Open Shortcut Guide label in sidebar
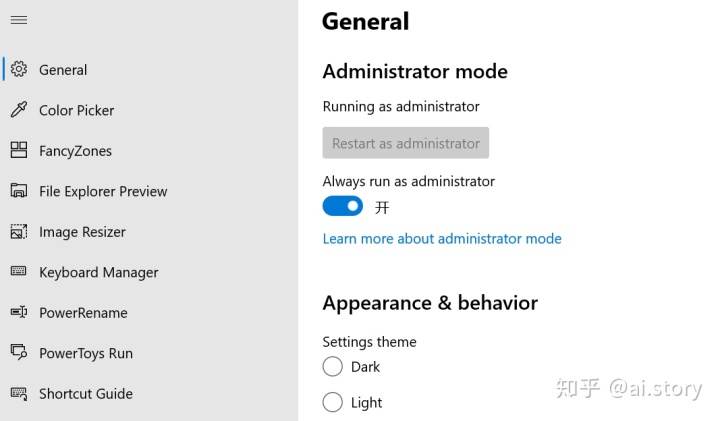Image resolution: width=720 pixels, height=421 pixels. [x=86, y=394]
